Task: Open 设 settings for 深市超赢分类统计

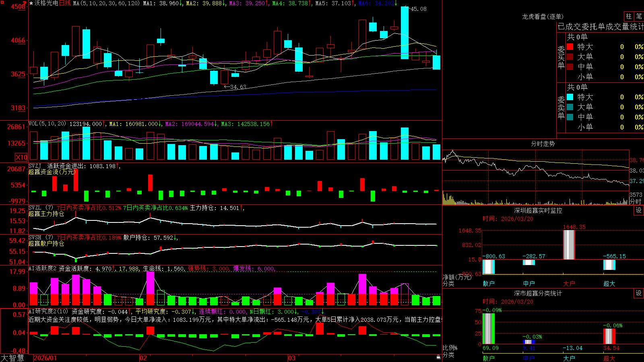Action: [x=638, y=293]
